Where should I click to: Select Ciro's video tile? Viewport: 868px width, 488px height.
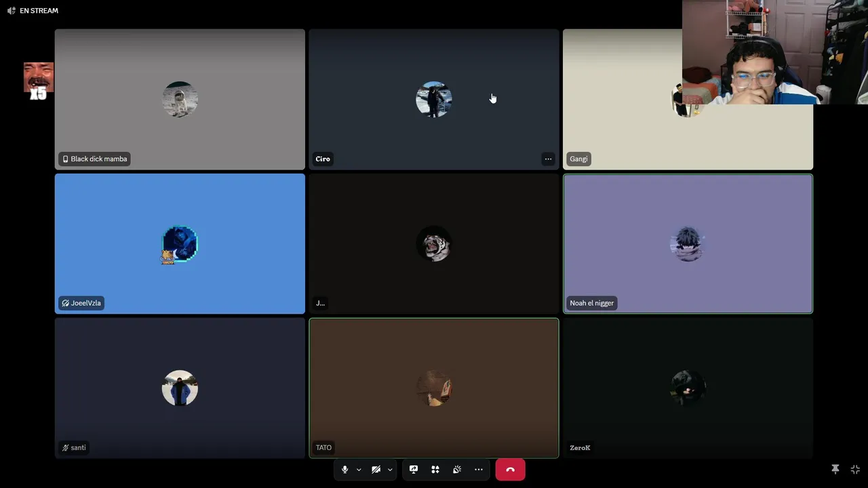pos(434,99)
